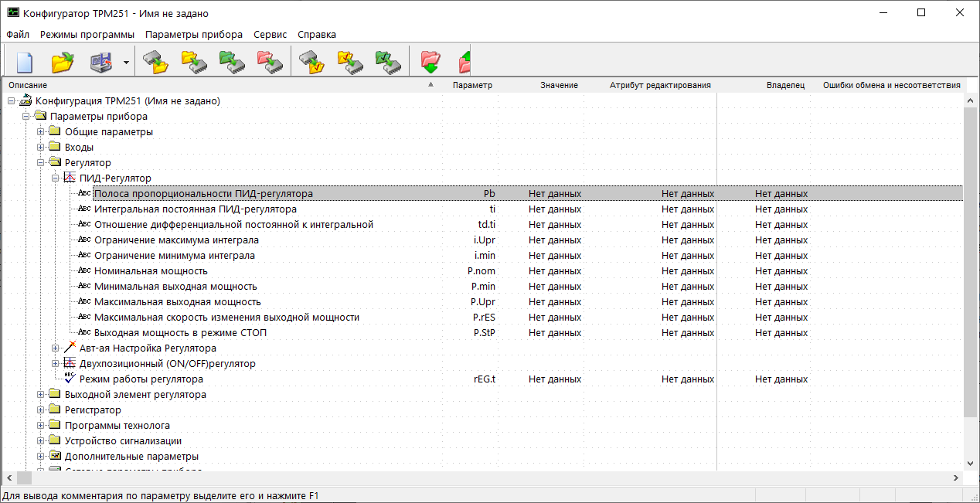Click the device icon of Конфигурация ТРМ251 root node
Viewport: 980px width, 503px height.
click(26, 101)
